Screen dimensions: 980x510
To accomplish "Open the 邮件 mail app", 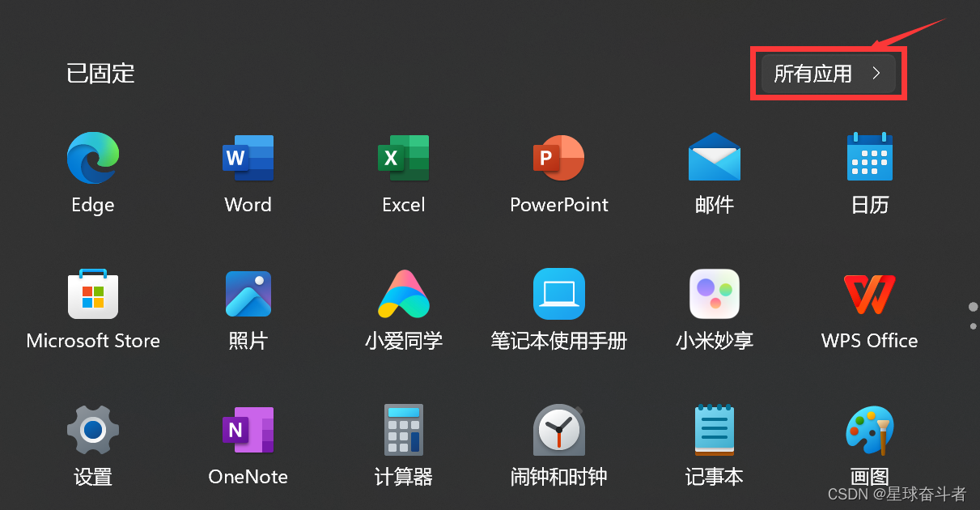I will pyautogui.click(x=715, y=157).
